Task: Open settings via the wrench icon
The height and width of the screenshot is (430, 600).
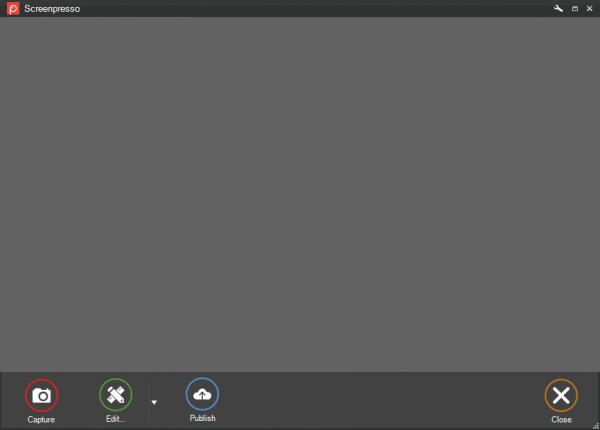Action: click(558, 8)
